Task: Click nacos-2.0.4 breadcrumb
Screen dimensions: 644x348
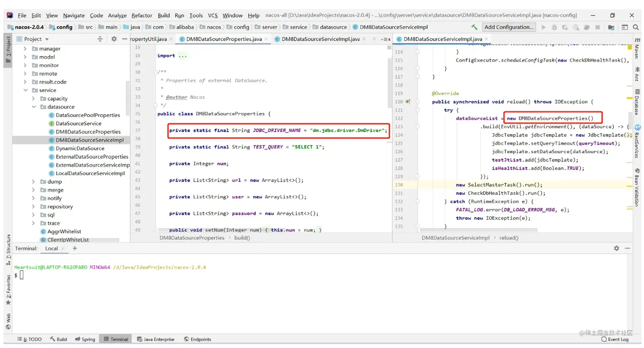Action: coord(25,27)
